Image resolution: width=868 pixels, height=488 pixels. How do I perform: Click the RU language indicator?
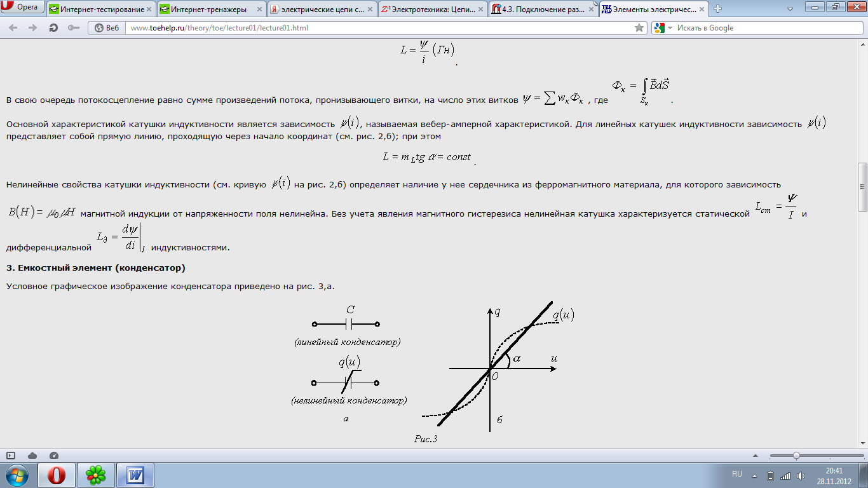[x=737, y=475]
